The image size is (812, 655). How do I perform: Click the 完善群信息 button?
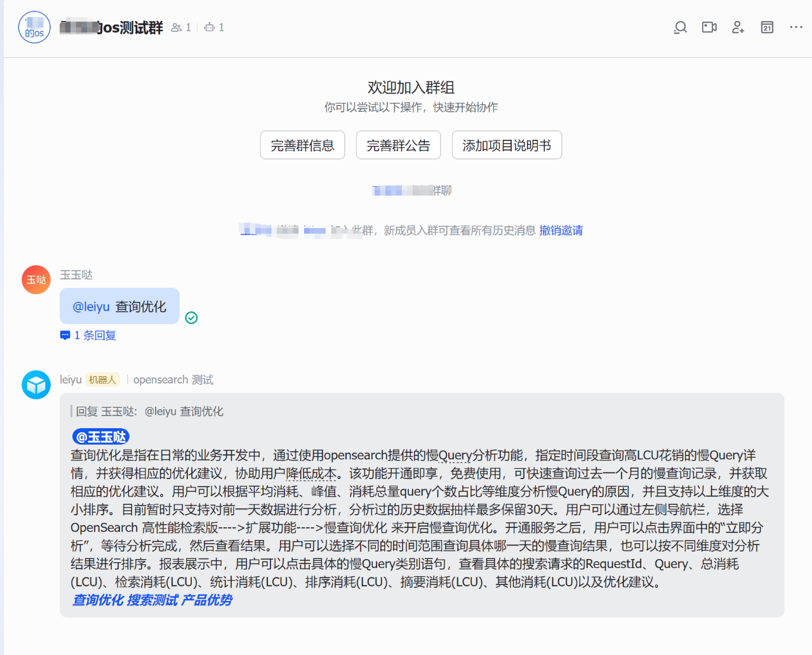coord(302,145)
